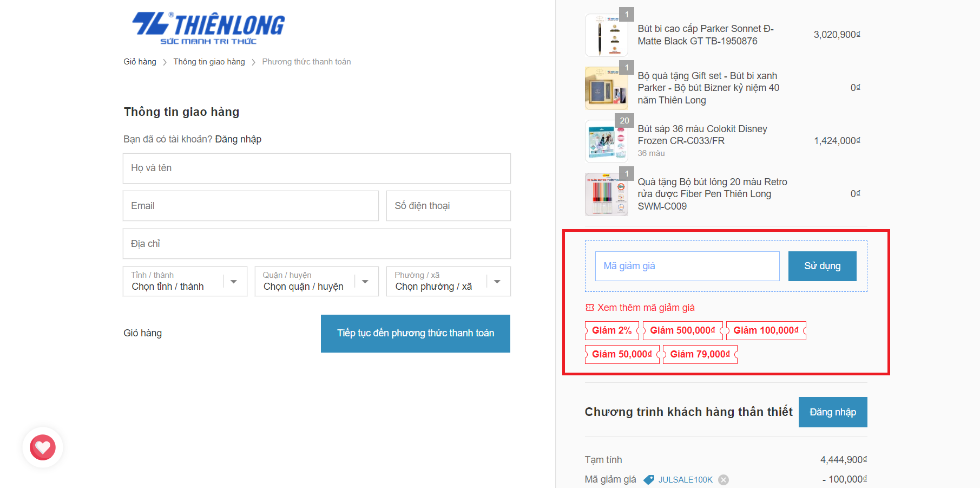Focus the Mã giảm giá input
Viewport: 980px width, 488px height.
pos(687,266)
